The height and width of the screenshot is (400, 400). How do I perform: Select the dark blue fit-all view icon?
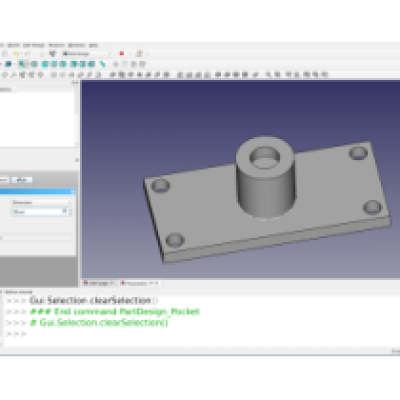9,64
